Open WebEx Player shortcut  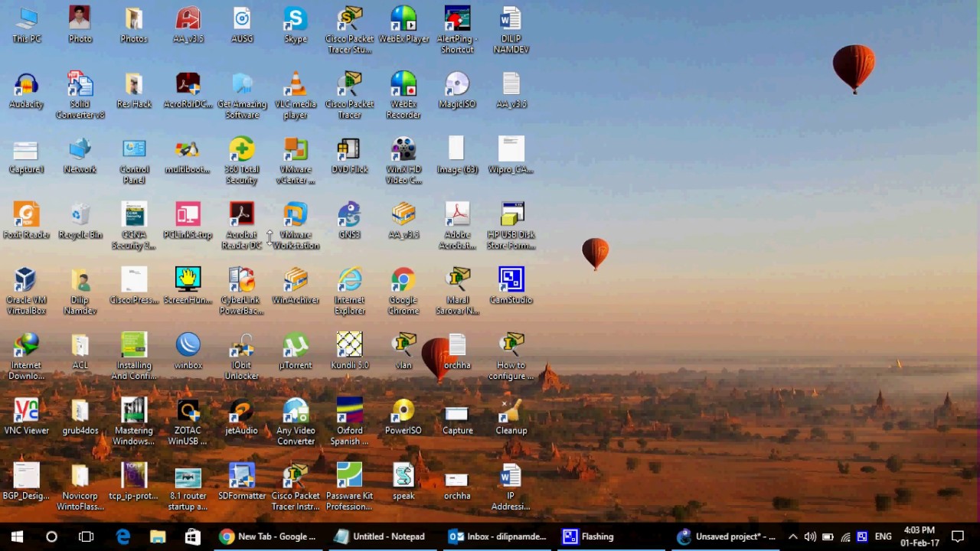pos(403,25)
